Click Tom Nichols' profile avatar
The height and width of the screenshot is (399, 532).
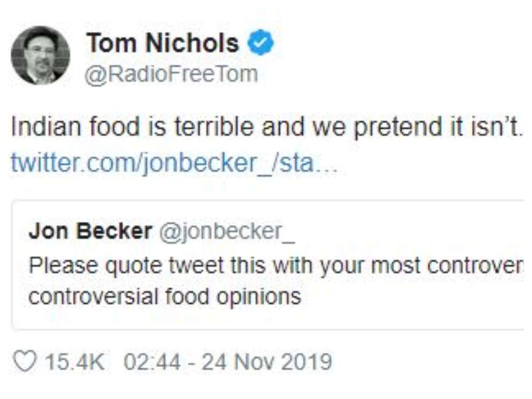40,55
